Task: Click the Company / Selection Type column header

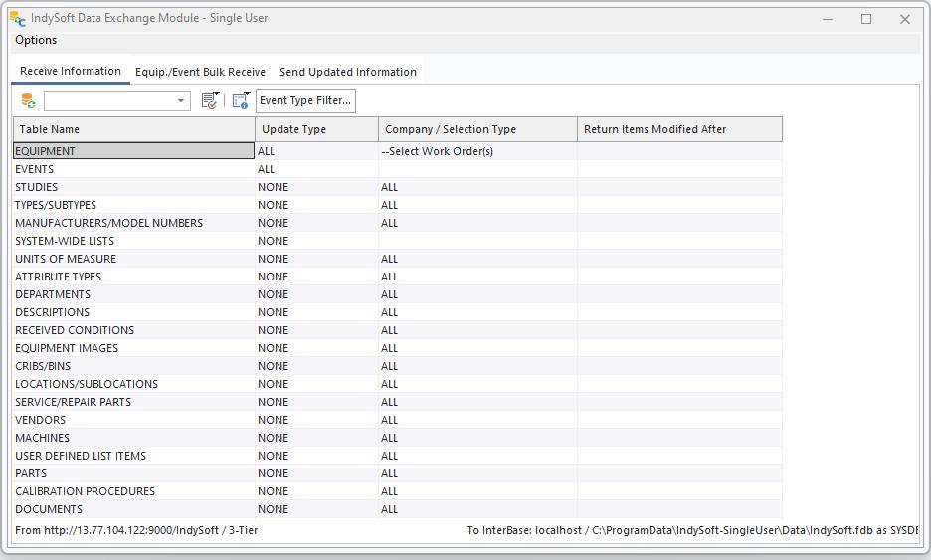Action: 478,129
